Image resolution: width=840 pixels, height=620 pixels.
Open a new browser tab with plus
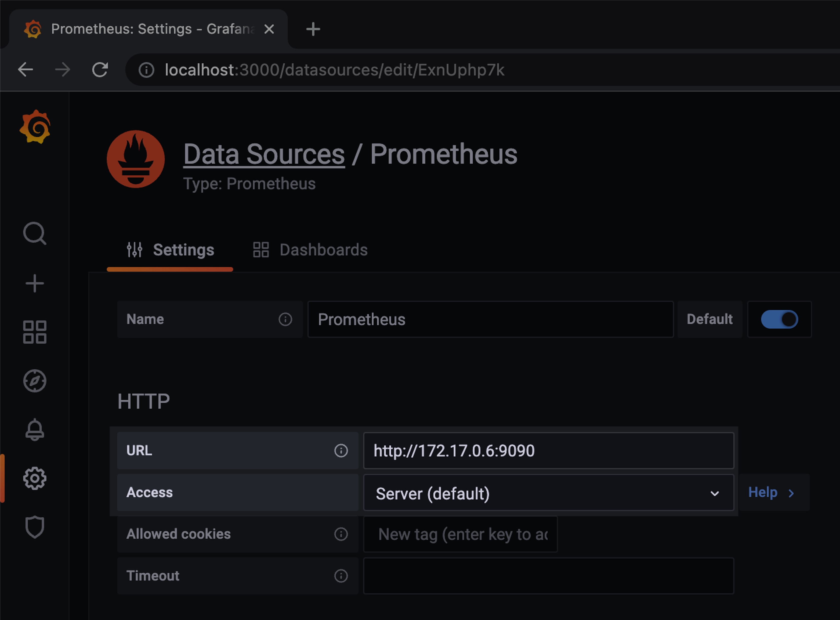313,29
